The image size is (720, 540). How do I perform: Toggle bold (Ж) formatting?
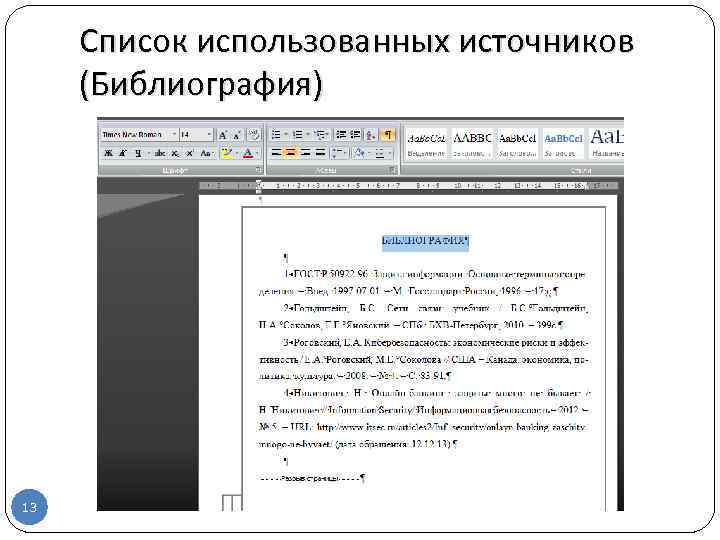pyautogui.click(x=108, y=153)
